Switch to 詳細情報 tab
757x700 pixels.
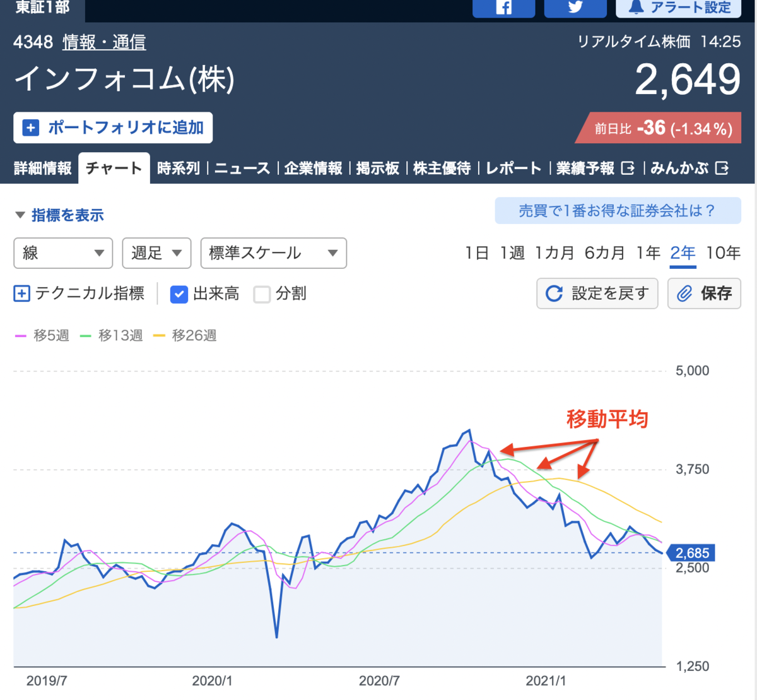point(43,168)
